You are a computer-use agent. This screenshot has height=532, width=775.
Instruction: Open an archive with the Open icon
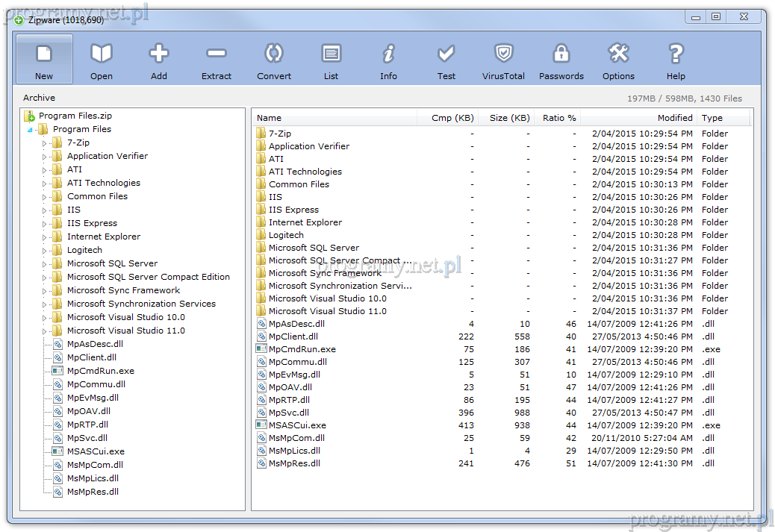pyautogui.click(x=102, y=59)
